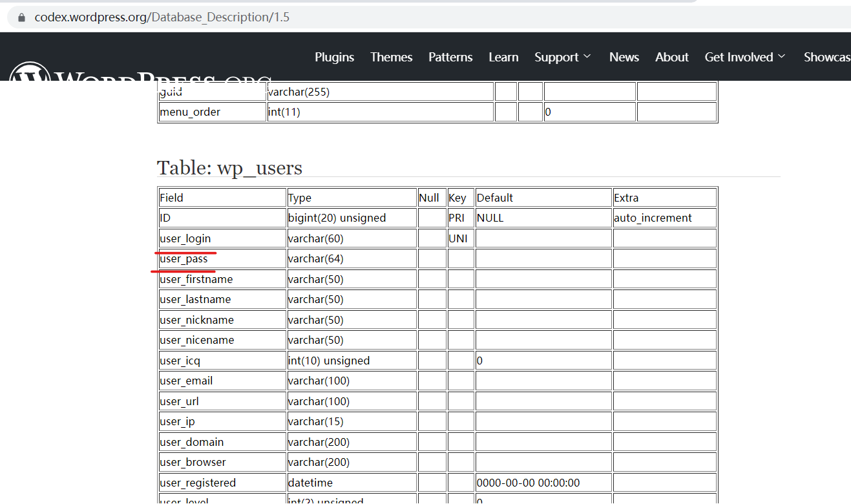Viewport: 851px width, 504px height.
Task: Click the 'menu_order' field cell
Action: pyautogui.click(x=213, y=112)
